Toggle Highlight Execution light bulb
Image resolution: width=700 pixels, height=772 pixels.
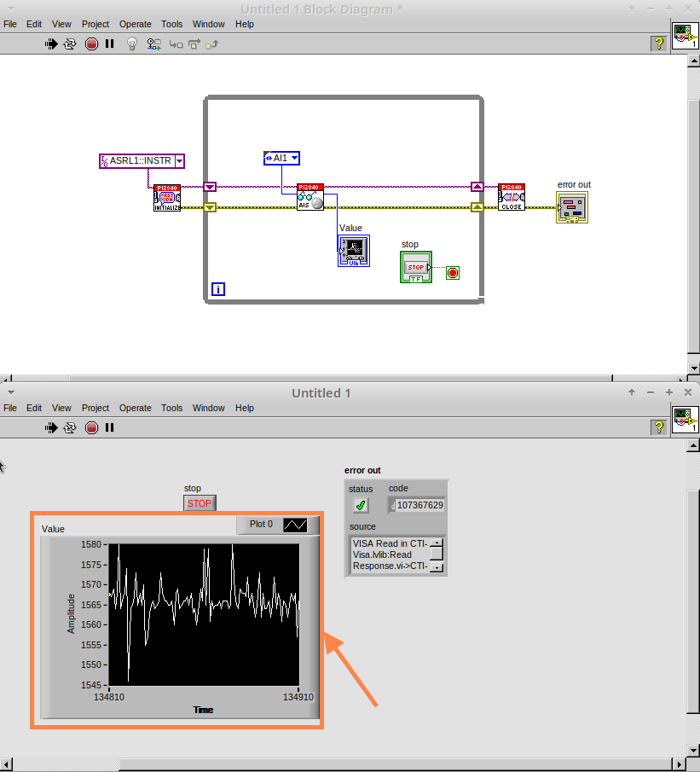pos(132,44)
